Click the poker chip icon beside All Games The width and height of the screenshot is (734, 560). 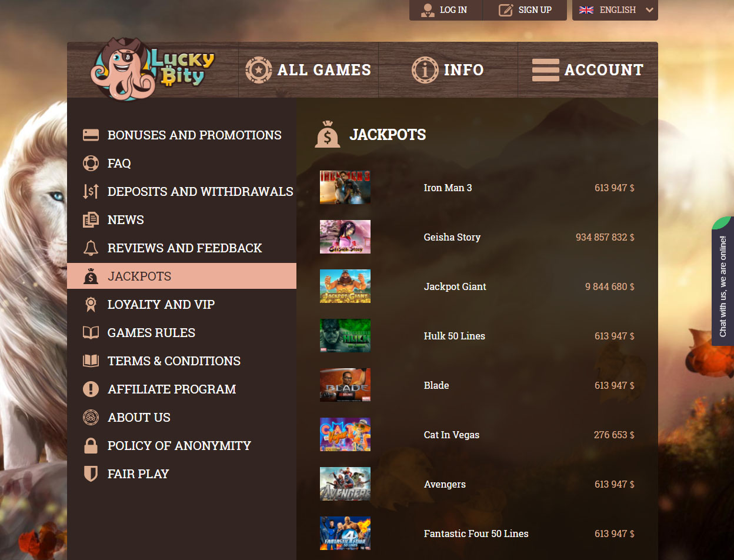[x=258, y=70]
